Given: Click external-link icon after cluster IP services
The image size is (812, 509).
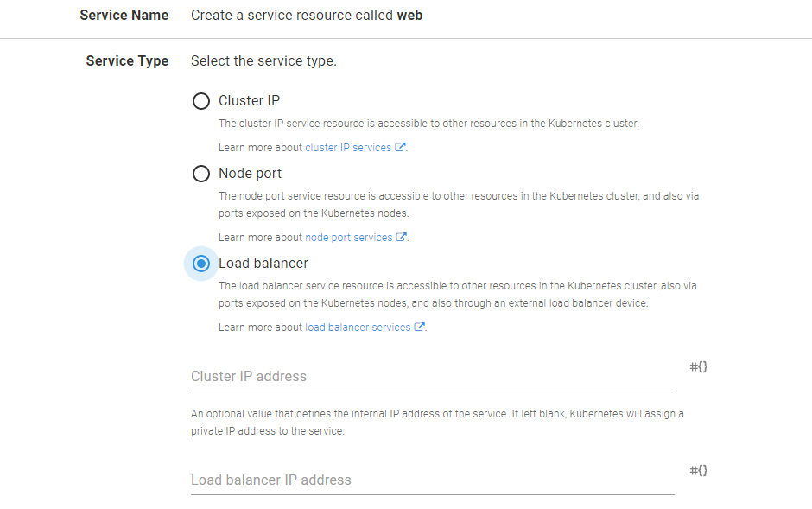Looking at the screenshot, I should [400, 148].
